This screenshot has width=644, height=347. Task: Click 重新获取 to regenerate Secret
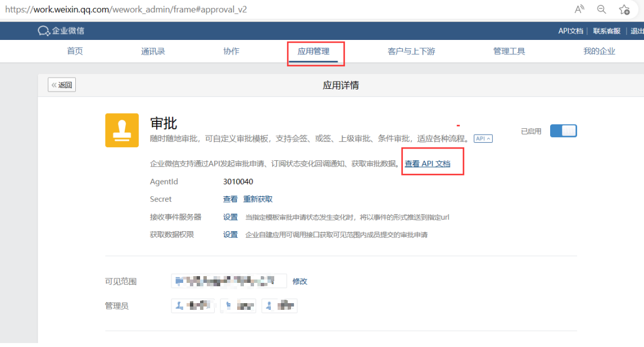click(x=258, y=200)
